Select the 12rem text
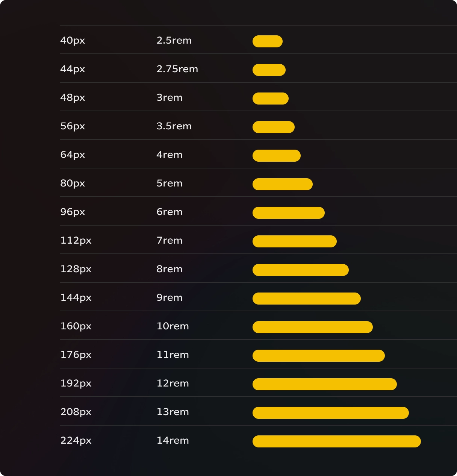The width and height of the screenshot is (457, 476). click(173, 383)
